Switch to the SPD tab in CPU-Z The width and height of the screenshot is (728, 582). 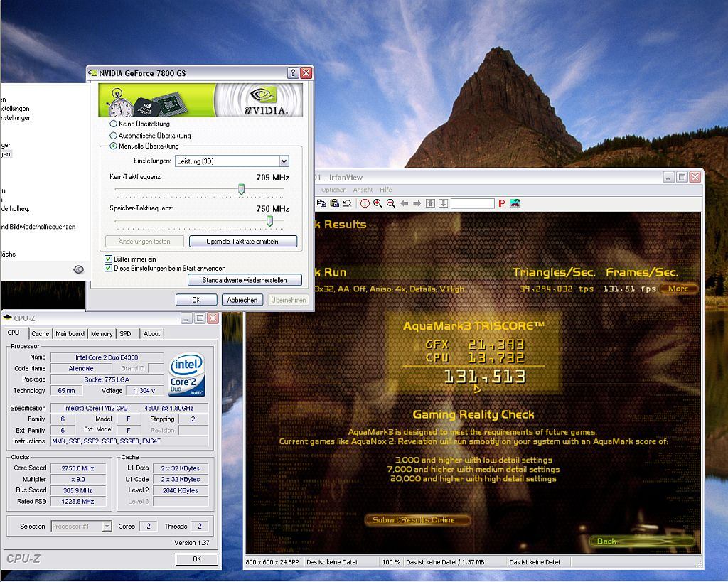click(126, 334)
